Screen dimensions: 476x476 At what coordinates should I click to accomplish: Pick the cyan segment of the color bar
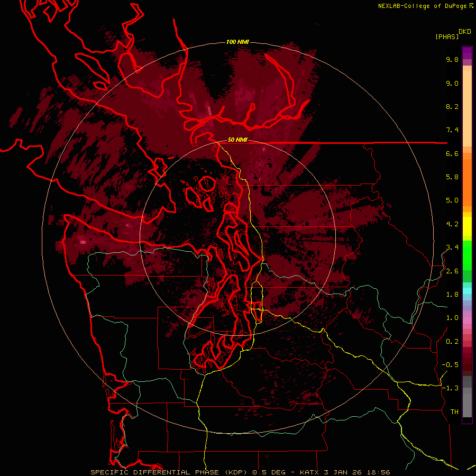click(x=467, y=290)
